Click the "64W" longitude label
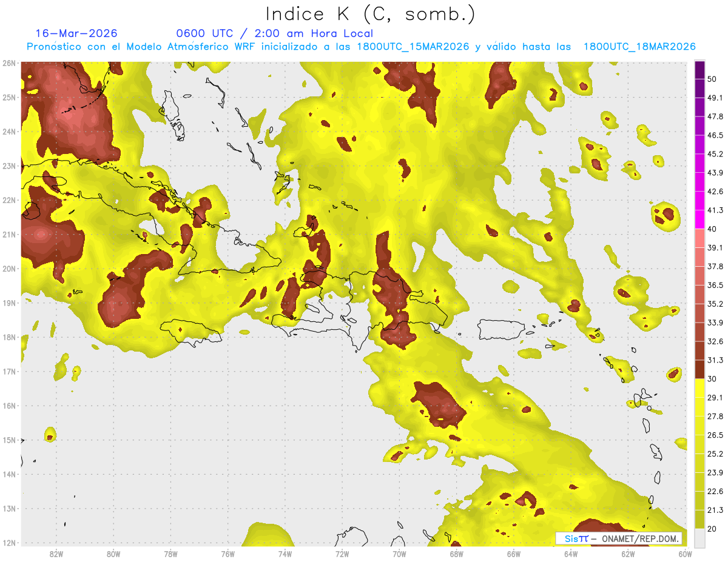The height and width of the screenshot is (562, 728). [571, 554]
